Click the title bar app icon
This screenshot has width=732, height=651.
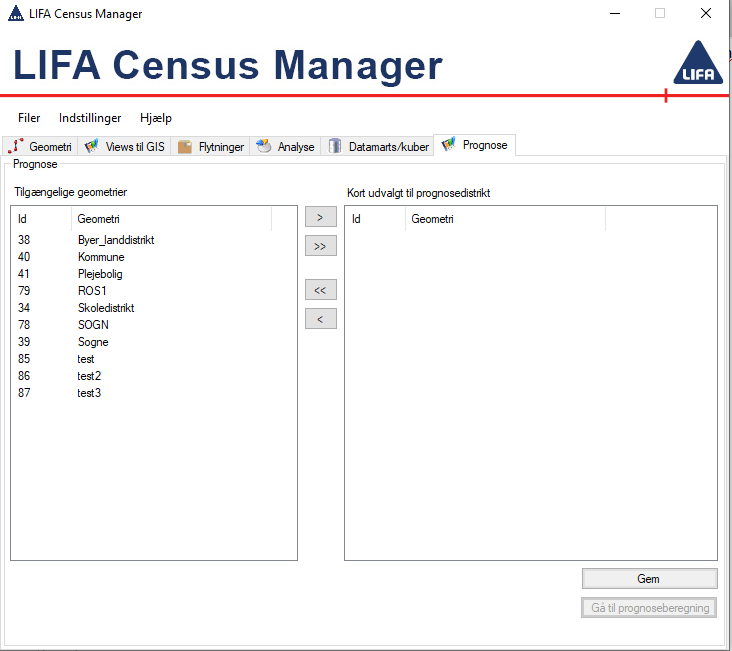click(x=15, y=14)
